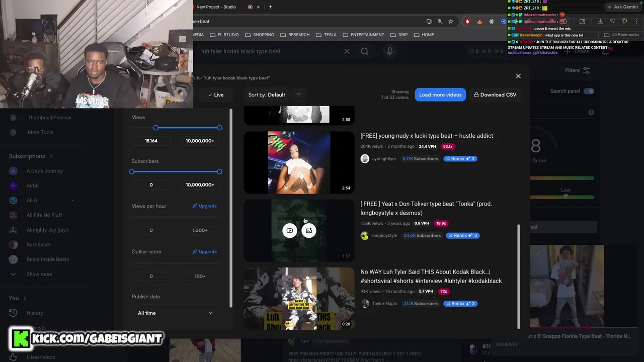Click the red extension icon in the toolbar
Screen dimensions: 644x362
click(467, 21)
